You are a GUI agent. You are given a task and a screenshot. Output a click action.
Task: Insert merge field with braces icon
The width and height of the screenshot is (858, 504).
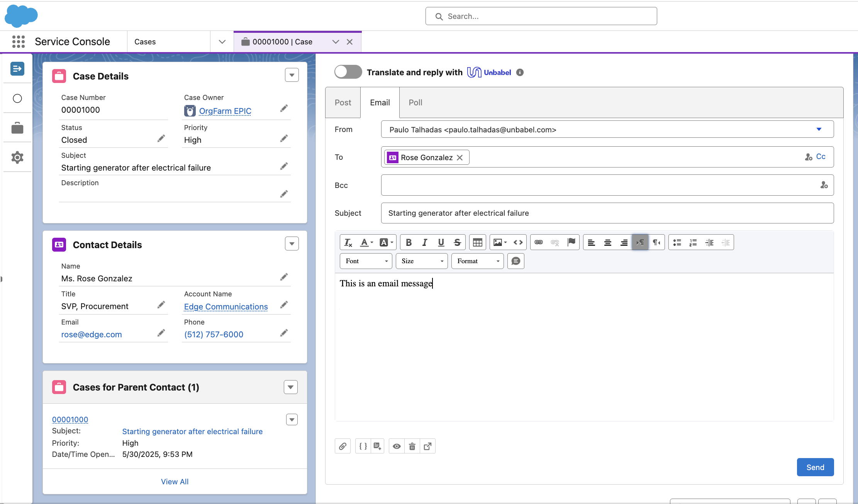point(363,446)
